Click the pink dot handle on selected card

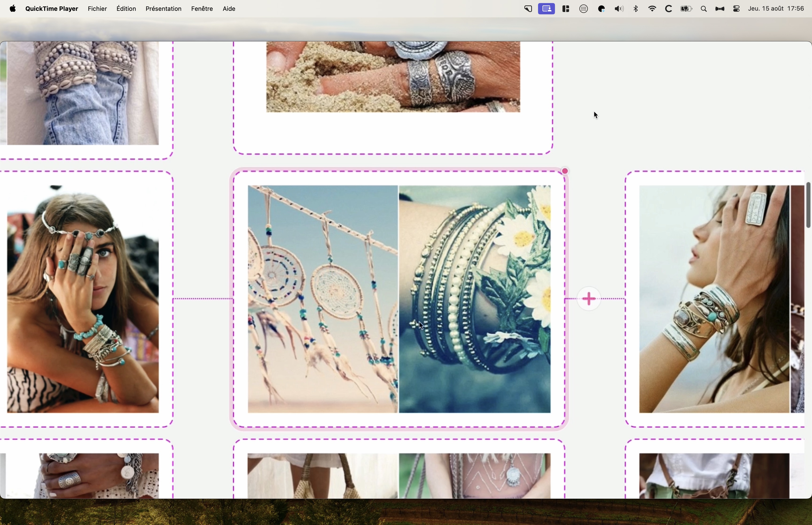[x=565, y=171]
